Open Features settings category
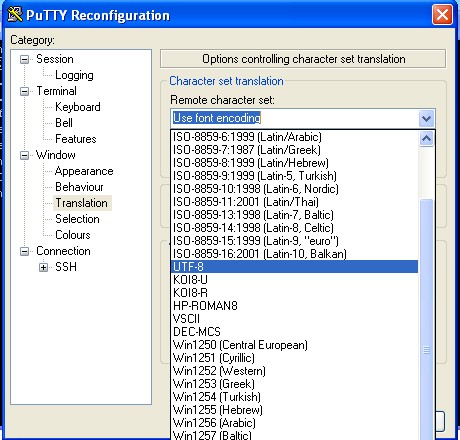 pos(76,139)
